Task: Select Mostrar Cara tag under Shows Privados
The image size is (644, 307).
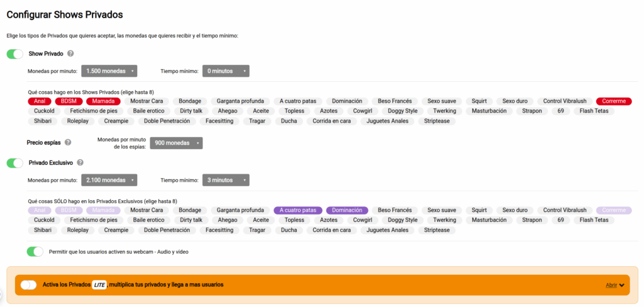Action: point(148,101)
